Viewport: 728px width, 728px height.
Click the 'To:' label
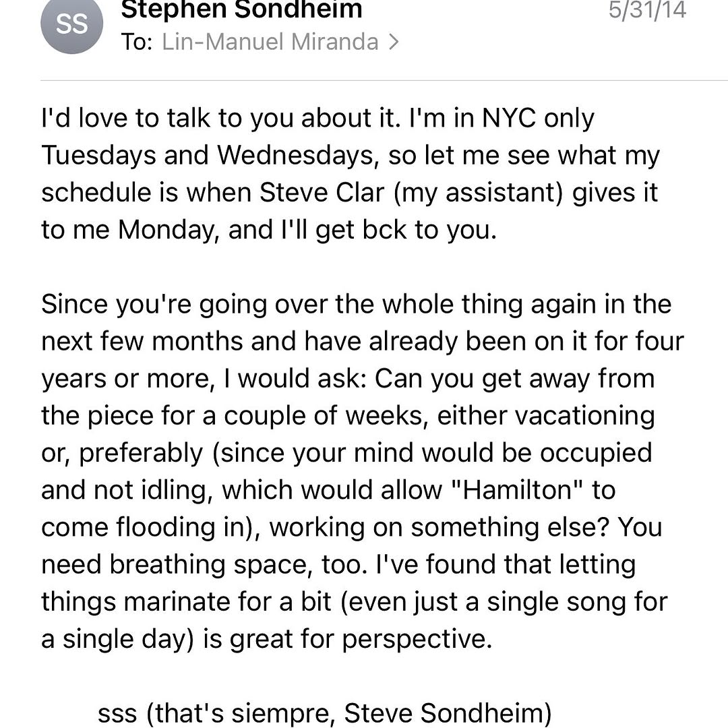[136, 42]
